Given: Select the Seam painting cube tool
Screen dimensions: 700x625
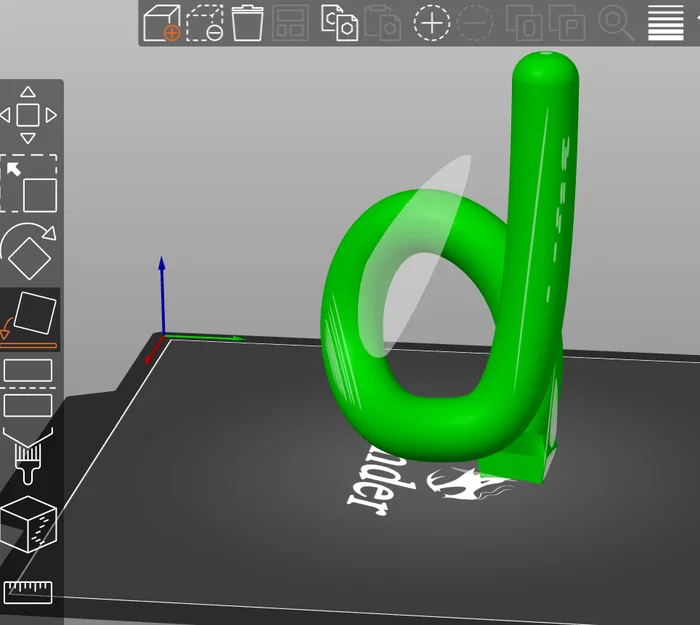Looking at the screenshot, I should 29,525.
